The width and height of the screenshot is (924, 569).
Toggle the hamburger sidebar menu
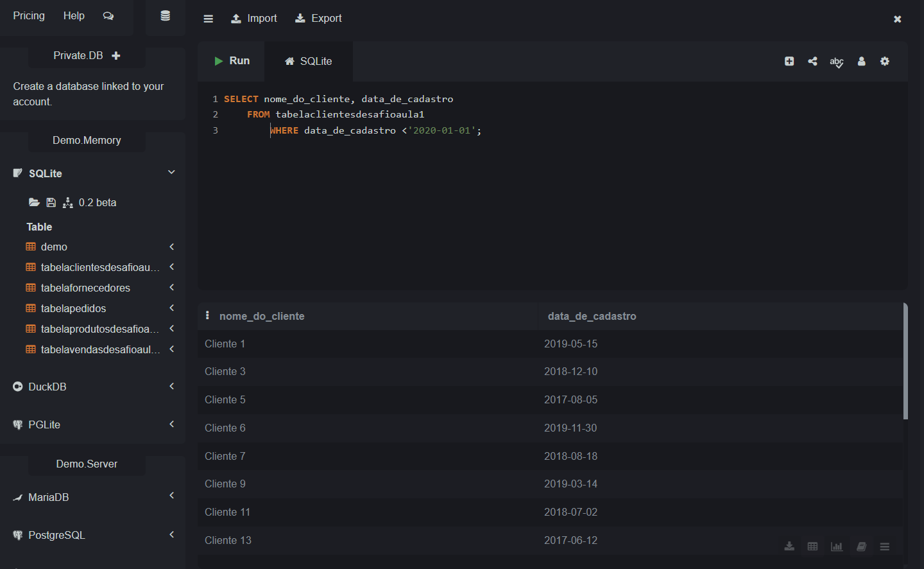click(208, 19)
